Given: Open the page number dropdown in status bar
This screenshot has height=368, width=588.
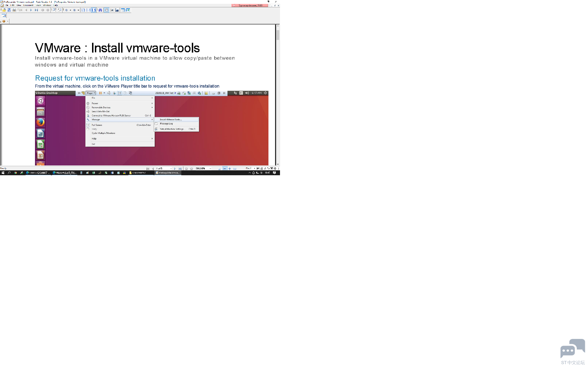Looking at the screenshot, I should click(x=171, y=169).
